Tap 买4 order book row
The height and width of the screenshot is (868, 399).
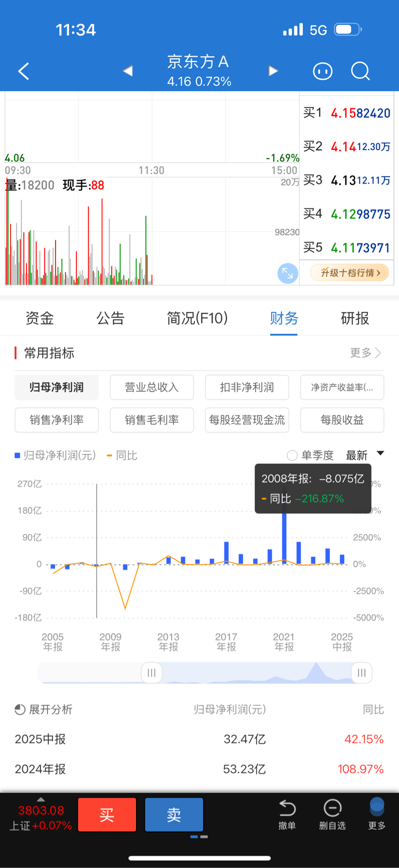click(x=347, y=214)
